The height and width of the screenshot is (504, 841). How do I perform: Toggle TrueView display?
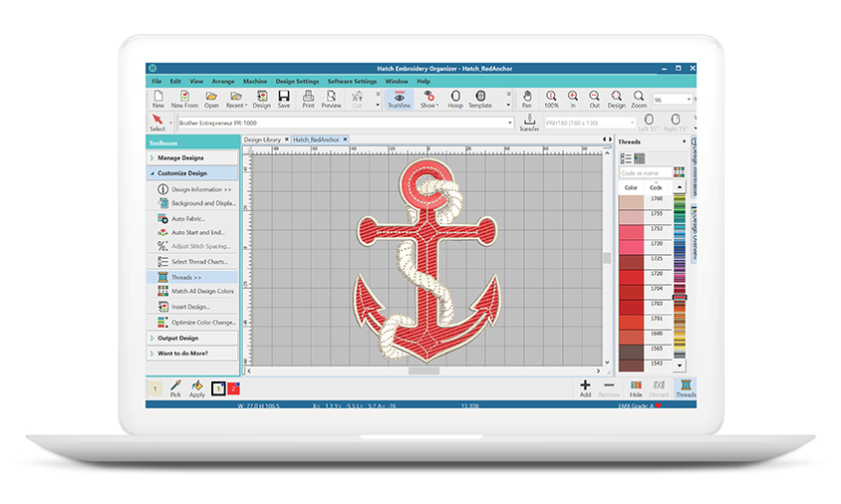click(x=399, y=100)
